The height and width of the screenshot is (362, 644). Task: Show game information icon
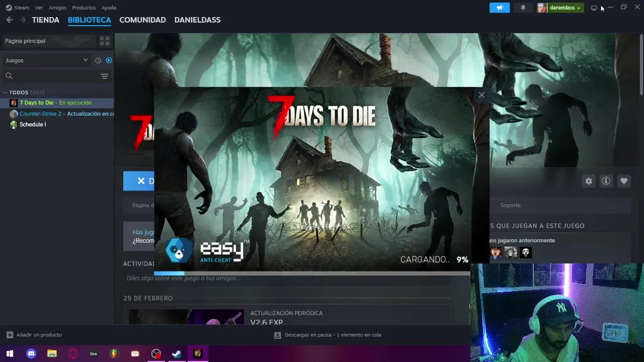606,181
